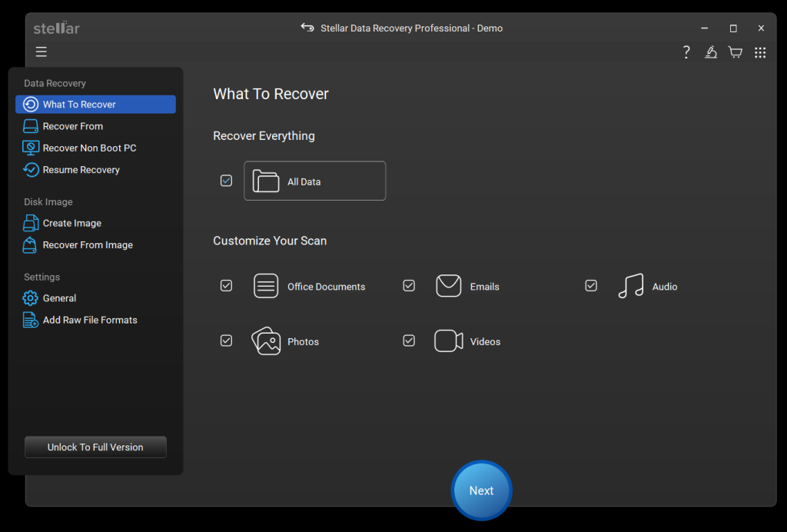The image size is (787, 532).
Task: Toggle the Audio checkbox
Action: tap(591, 285)
